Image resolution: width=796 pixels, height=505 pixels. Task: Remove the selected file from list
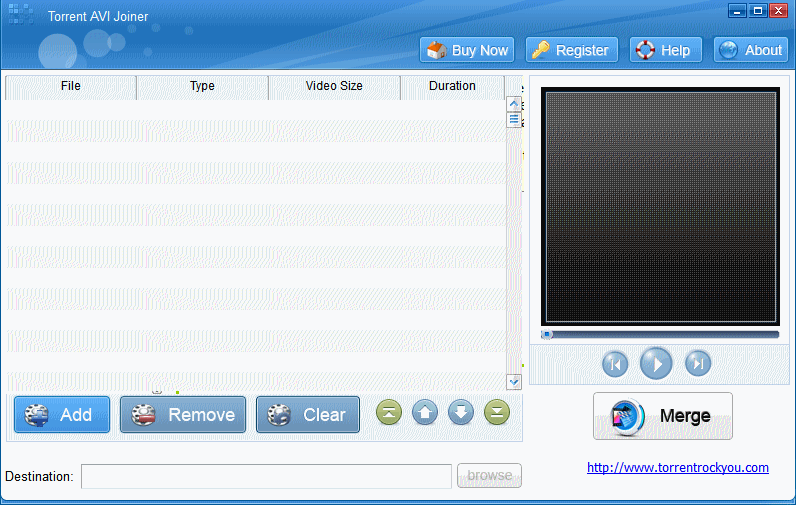tap(183, 415)
